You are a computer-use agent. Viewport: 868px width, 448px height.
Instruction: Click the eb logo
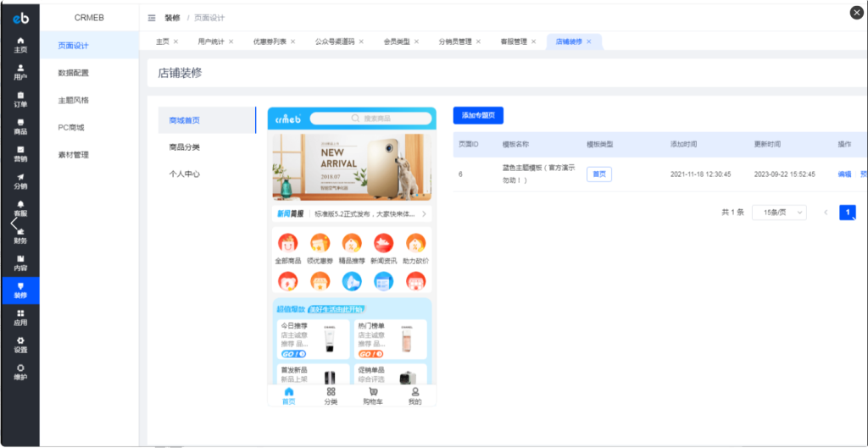coord(20,19)
